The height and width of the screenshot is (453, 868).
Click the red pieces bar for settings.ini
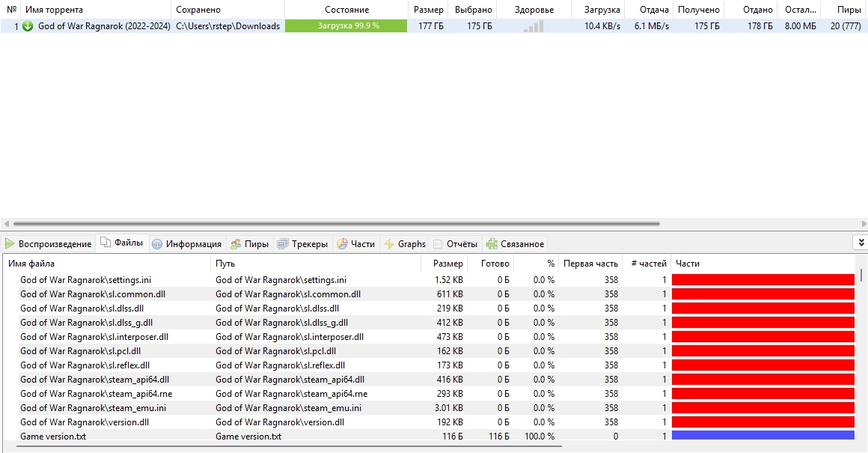point(762,280)
